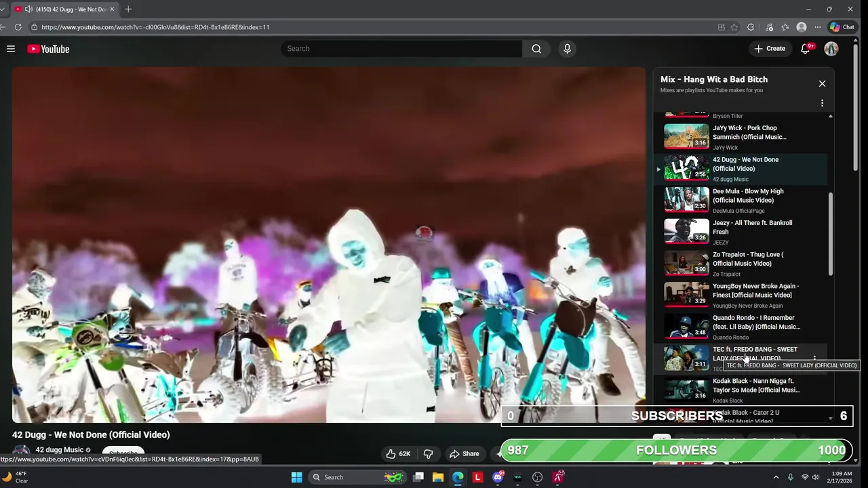Open OBS Studio from taskbar

point(538,477)
